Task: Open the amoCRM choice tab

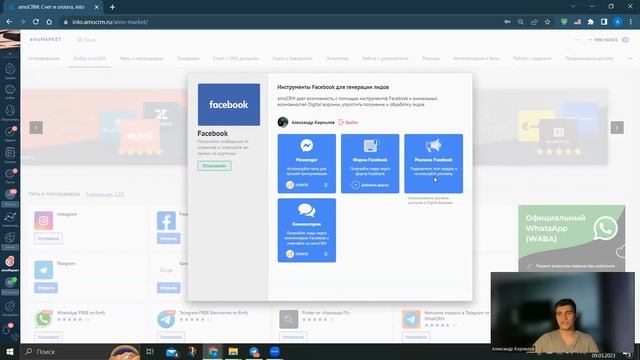Action: tap(90, 58)
